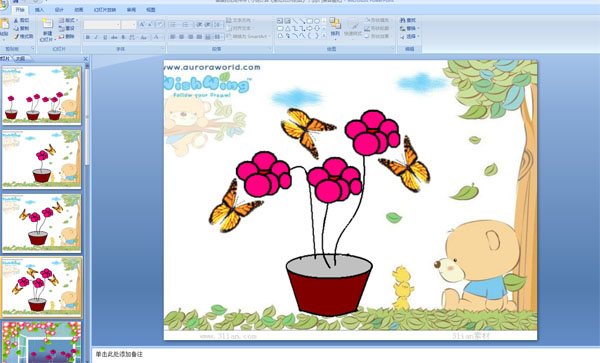Open the Arrange (排列) button

335,28
